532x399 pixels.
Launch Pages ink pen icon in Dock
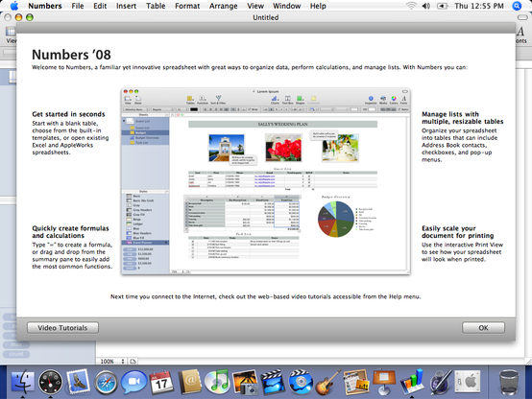440,382
